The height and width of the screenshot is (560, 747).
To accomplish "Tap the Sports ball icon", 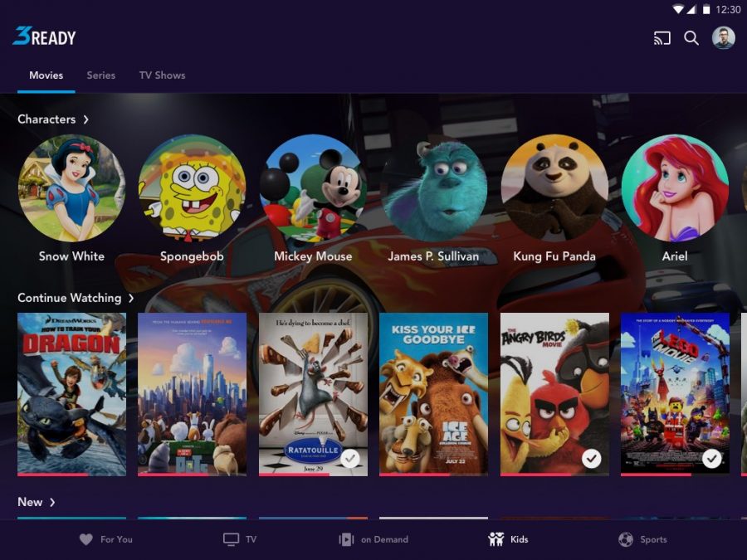I will pyautogui.click(x=626, y=539).
